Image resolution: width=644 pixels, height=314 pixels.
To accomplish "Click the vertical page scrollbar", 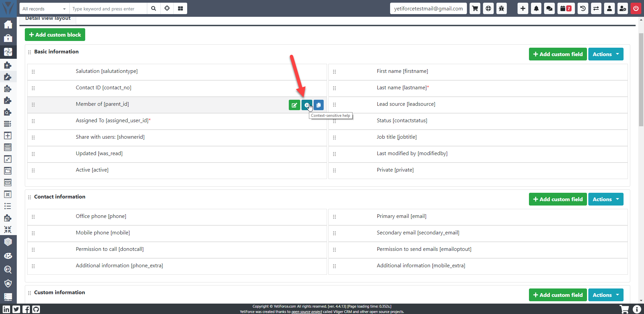I will click(x=641, y=80).
